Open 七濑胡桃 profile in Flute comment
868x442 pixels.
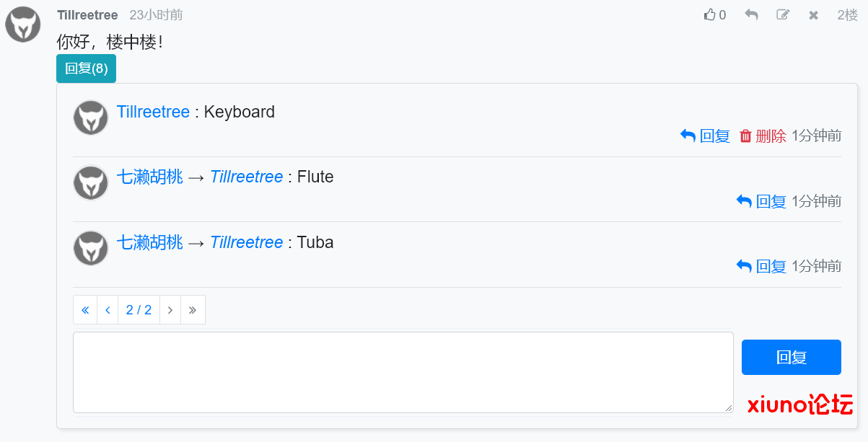coord(150,177)
